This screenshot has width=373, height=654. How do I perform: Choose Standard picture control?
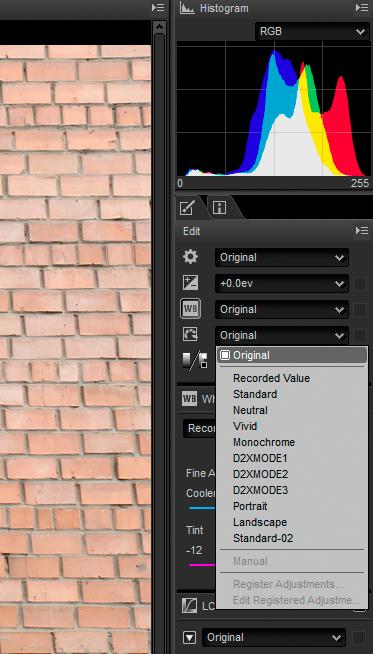(292, 394)
